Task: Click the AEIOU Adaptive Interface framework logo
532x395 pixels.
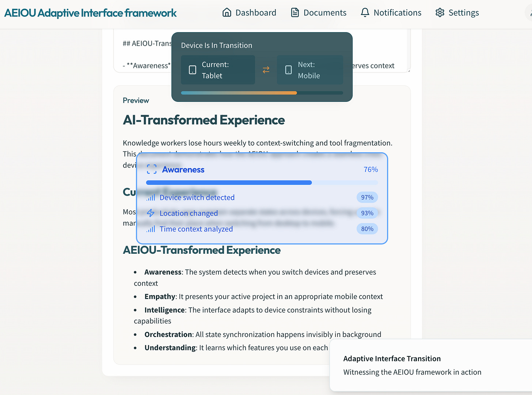Action: click(90, 13)
